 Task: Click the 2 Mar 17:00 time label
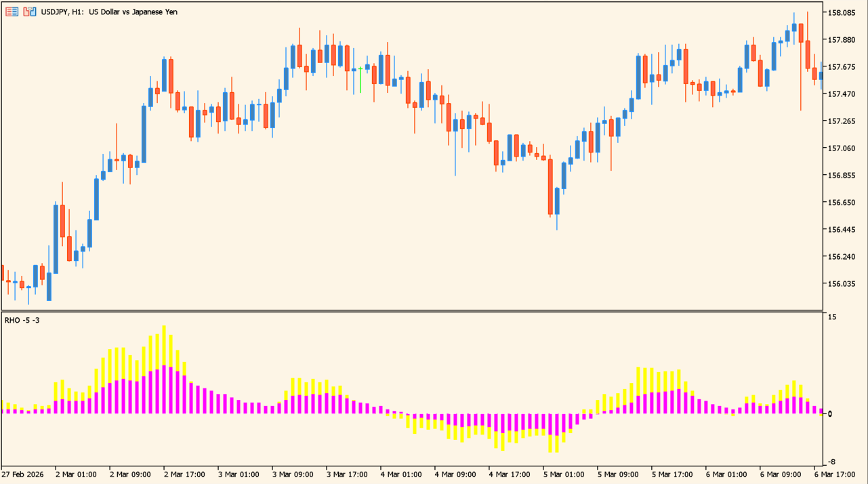[184, 475]
